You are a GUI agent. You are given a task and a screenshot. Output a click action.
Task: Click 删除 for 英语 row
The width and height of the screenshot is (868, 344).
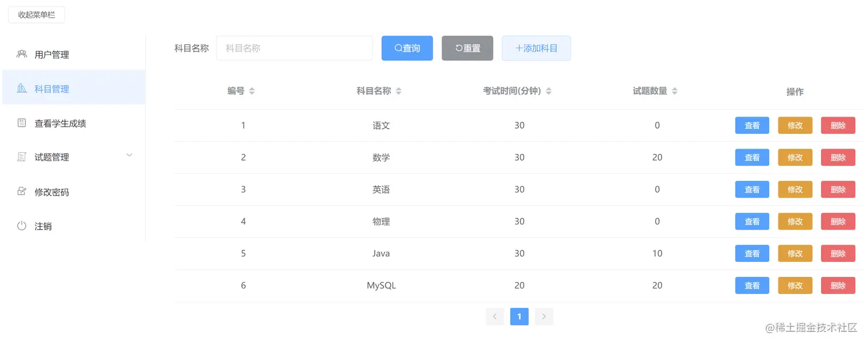click(838, 190)
